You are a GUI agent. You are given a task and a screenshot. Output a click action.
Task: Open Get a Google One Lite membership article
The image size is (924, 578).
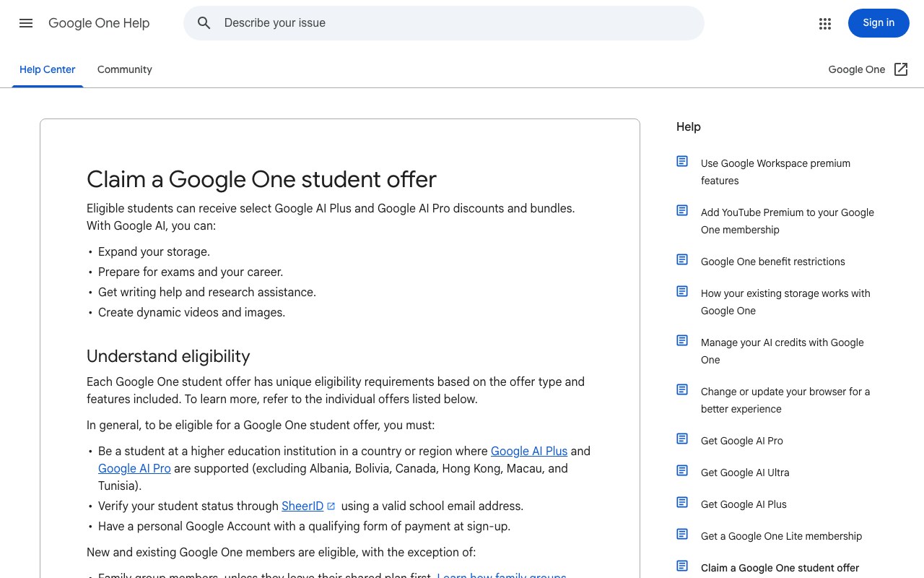(x=781, y=536)
